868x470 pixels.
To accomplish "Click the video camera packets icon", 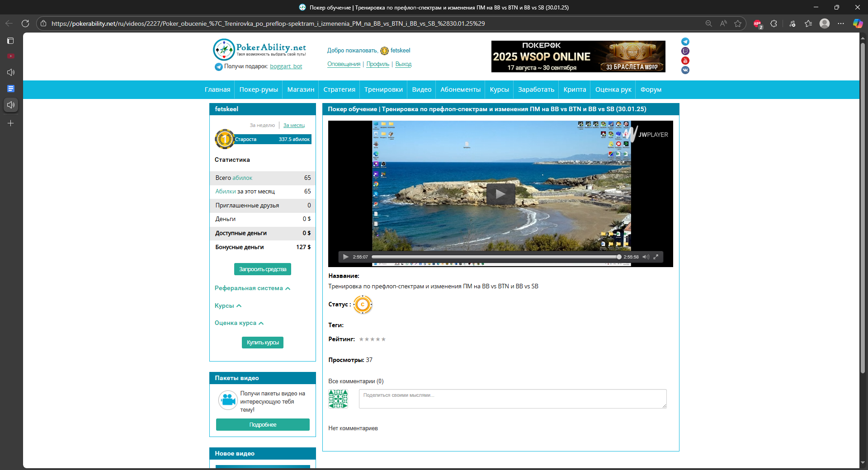I will coord(228,400).
